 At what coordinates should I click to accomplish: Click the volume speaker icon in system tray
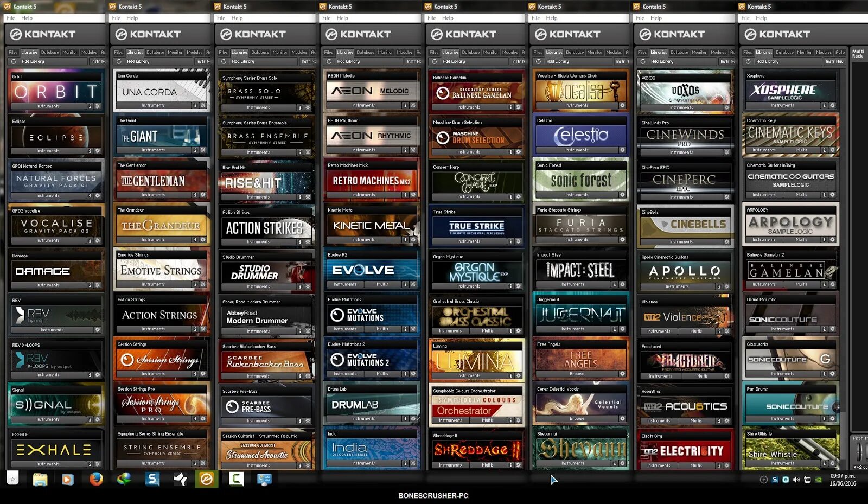click(x=796, y=480)
